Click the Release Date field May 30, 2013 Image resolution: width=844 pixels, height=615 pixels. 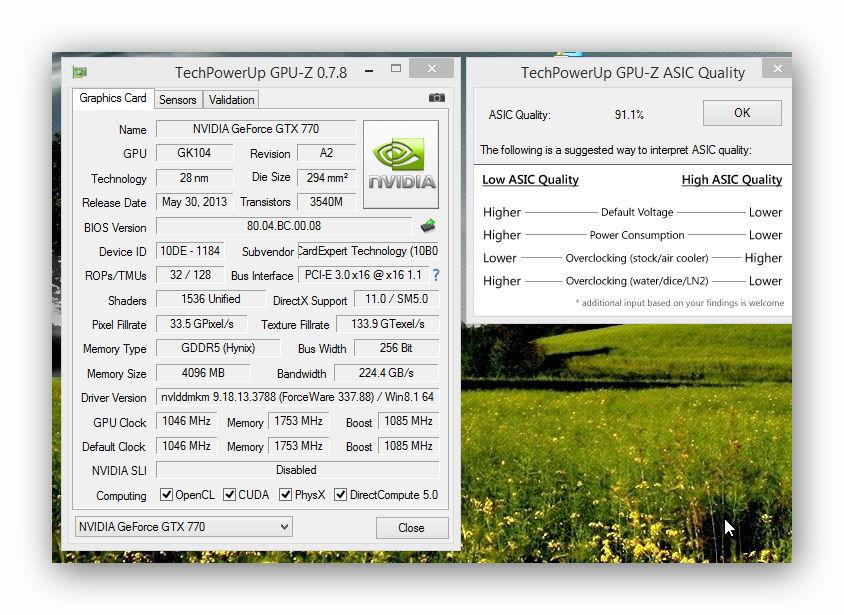click(194, 202)
